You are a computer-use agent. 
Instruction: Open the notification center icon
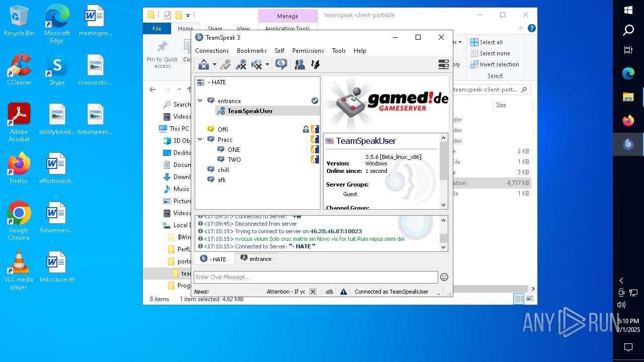pyautogui.click(x=628, y=347)
